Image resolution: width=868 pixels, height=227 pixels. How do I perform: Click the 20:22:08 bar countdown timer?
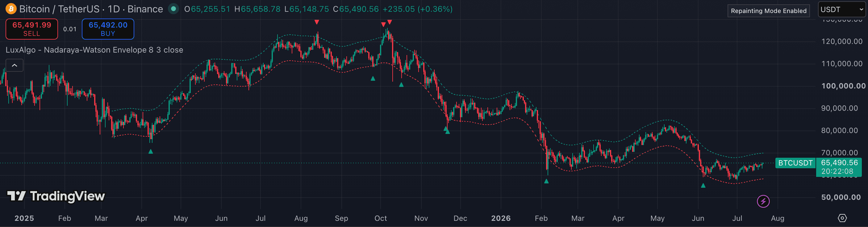pos(837,171)
